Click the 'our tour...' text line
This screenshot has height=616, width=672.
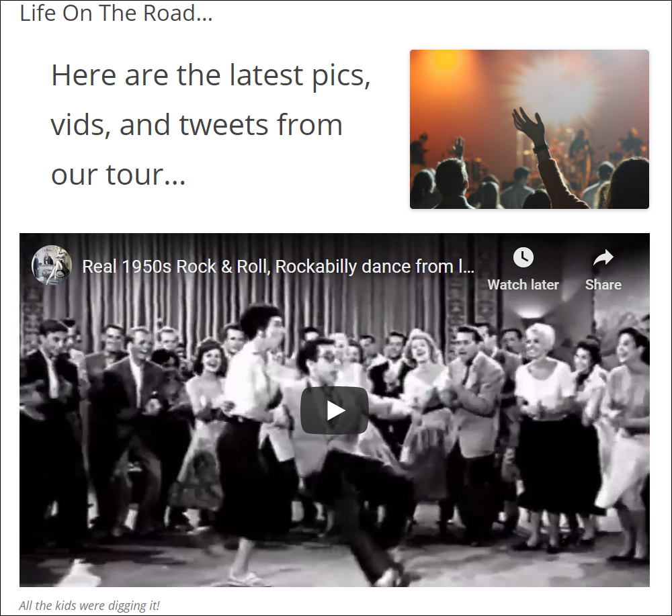pos(118,175)
